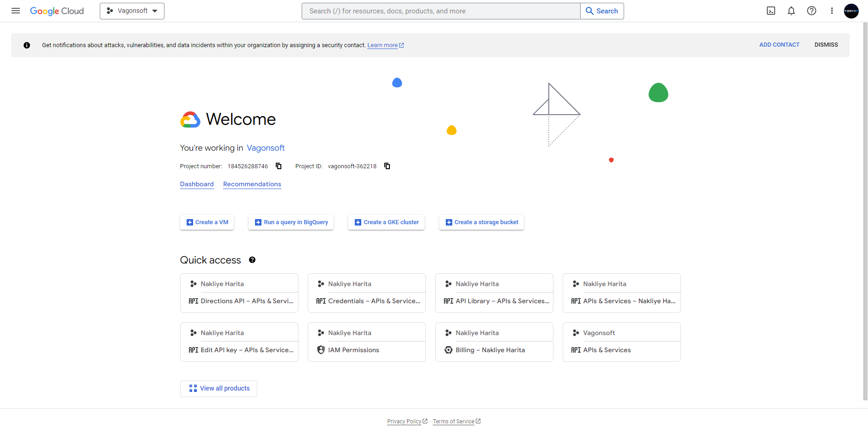Click the API icon beside Directions API

point(194,301)
